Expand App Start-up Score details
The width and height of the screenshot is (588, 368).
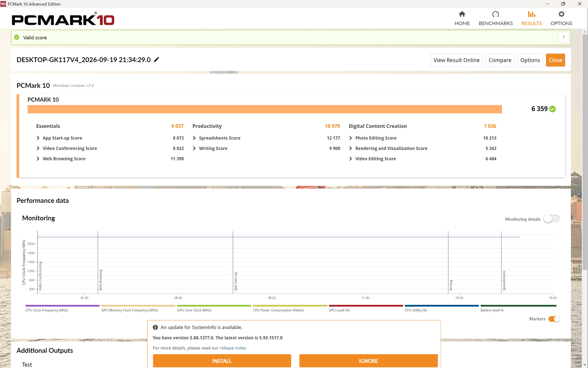pyautogui.click(x=38, y=138)
